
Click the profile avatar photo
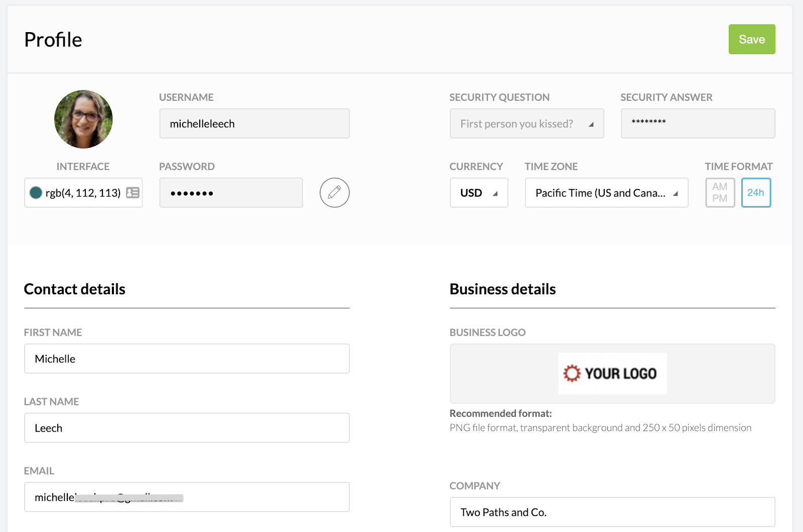pyautogui.click(x=83, y=119)
